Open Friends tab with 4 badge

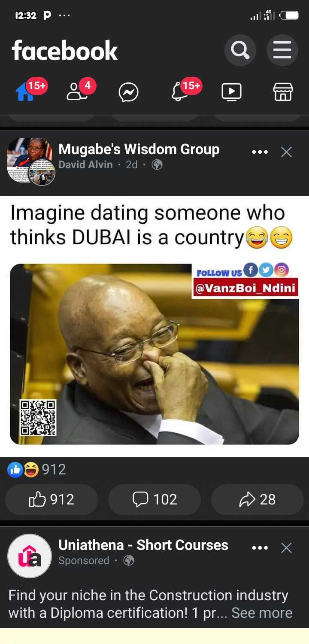[77, 91]
